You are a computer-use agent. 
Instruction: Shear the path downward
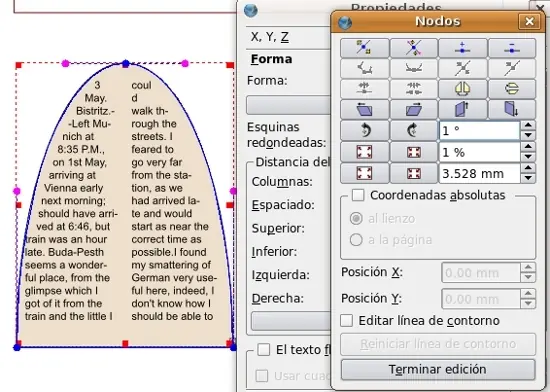pyautogui.click(x=512, y=109)
